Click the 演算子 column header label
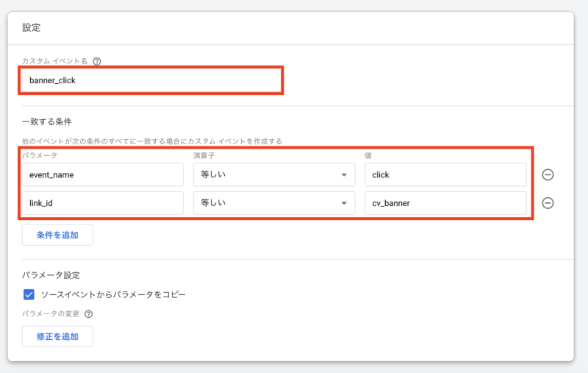Viewport: 588px width, 373px height. point(204,156)
